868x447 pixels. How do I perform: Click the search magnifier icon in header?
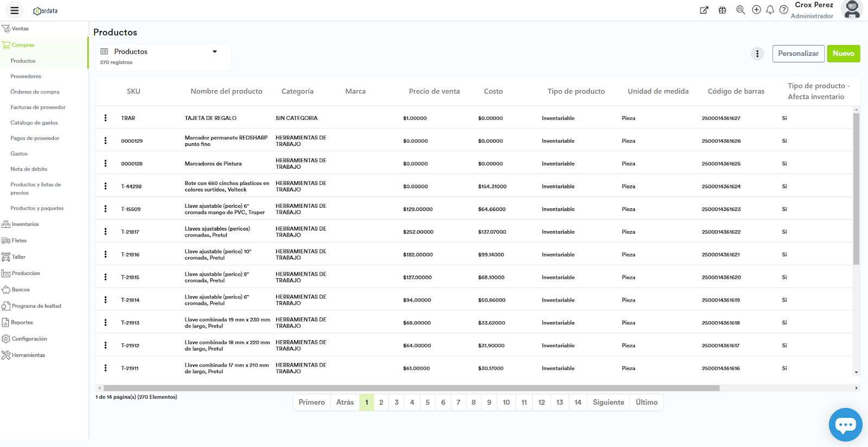[740, 10]
